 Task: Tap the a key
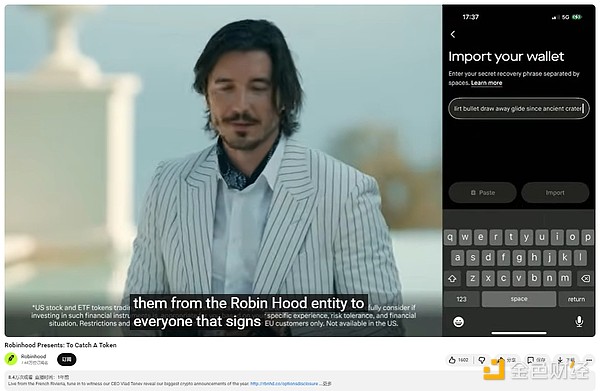tap(458, 258)
